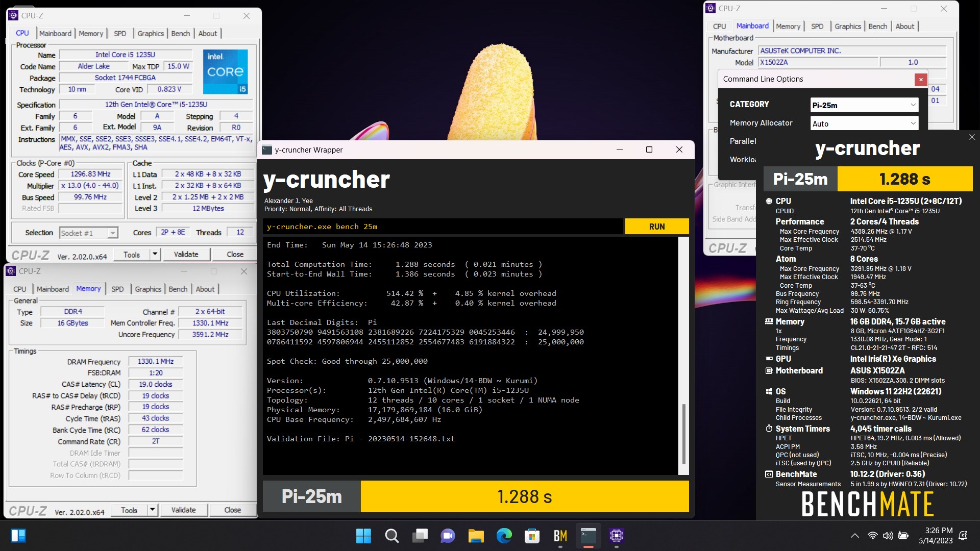Click Tools button in Memory window

[129, 510]
